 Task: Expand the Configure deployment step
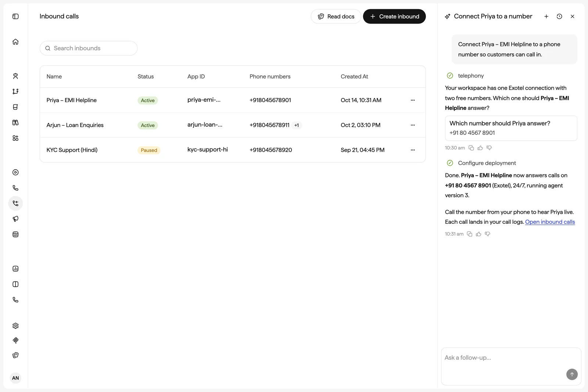tap(481, 163)
